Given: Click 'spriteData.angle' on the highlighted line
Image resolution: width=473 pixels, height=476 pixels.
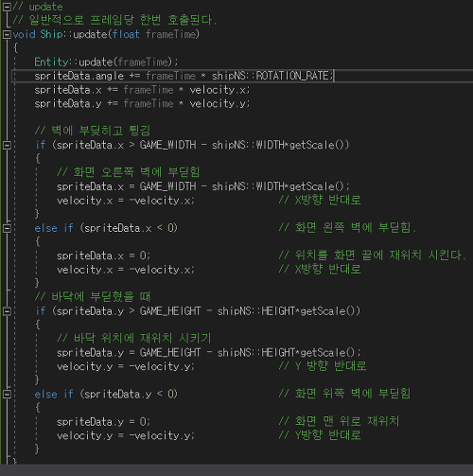Looking at the screenshot, I should point(79,76).
